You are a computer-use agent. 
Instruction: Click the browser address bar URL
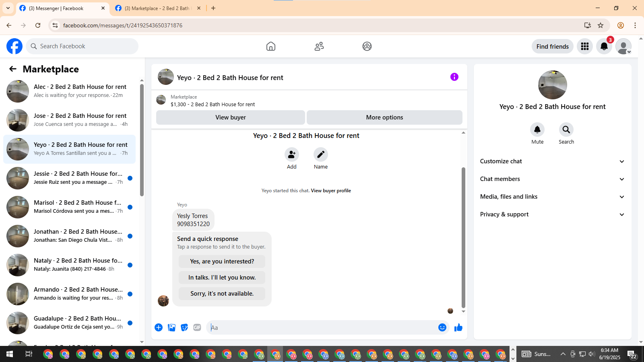[x=123, y=25]
